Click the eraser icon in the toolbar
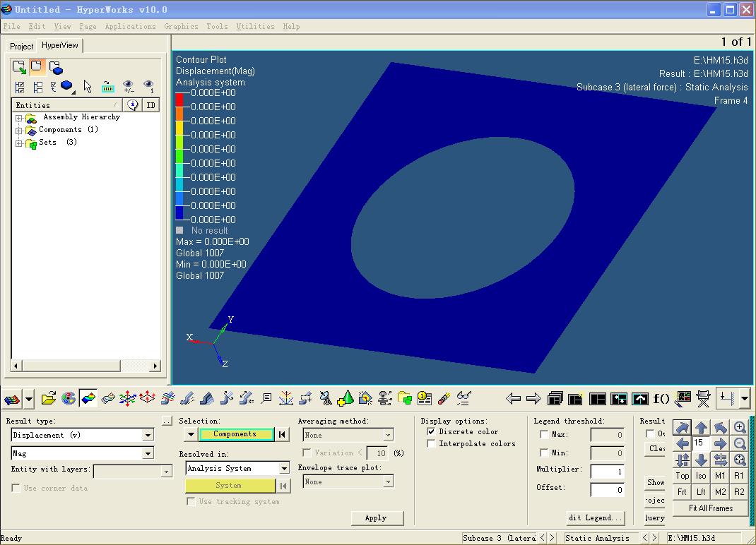This screenshot has width=756, height=545. (444, 399)
